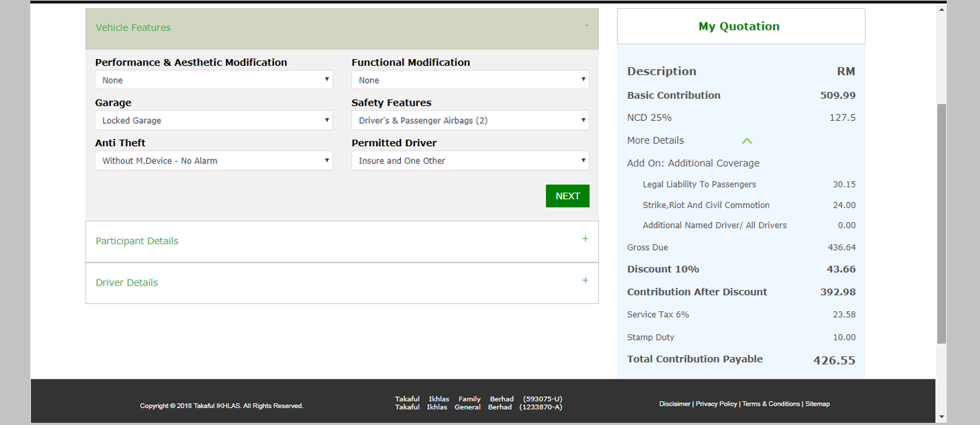Click the vertical scrollbar thumb

(941, 224)
